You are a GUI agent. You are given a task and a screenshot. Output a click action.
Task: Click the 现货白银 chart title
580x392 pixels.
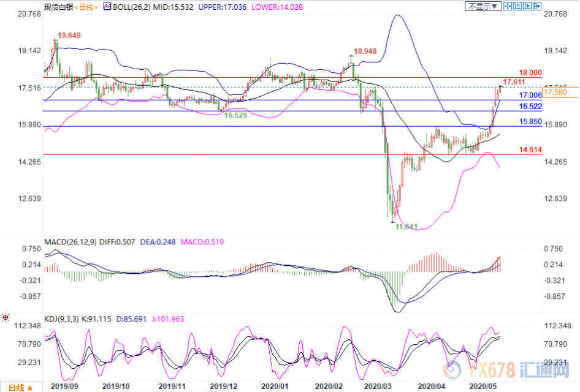pyautogui.click(x=58, y=7)
